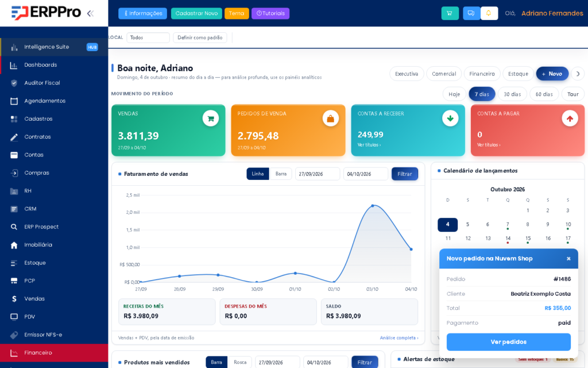
Task: Click Filtrar in Faturamento de vendas
Action: click(x=405, y=174)
